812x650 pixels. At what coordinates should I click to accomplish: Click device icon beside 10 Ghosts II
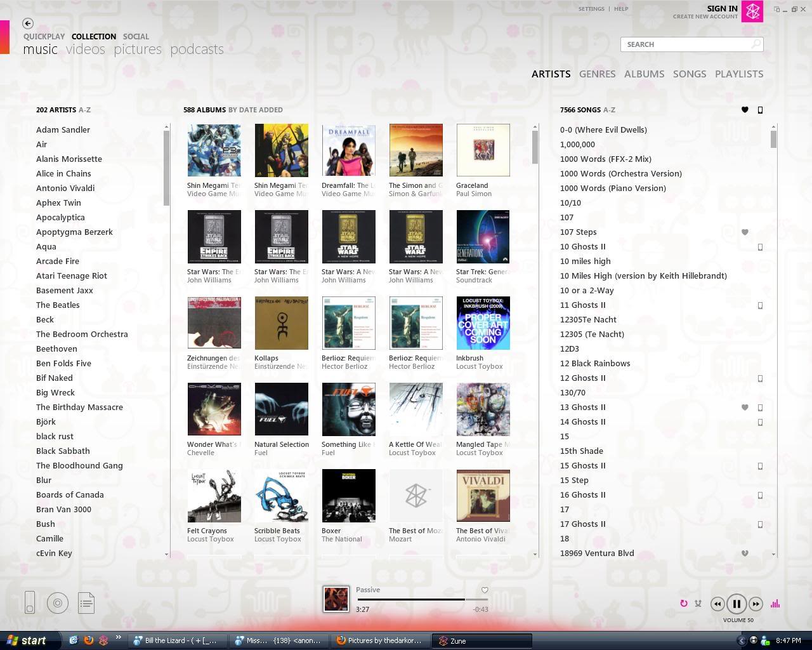click(760, 247)
